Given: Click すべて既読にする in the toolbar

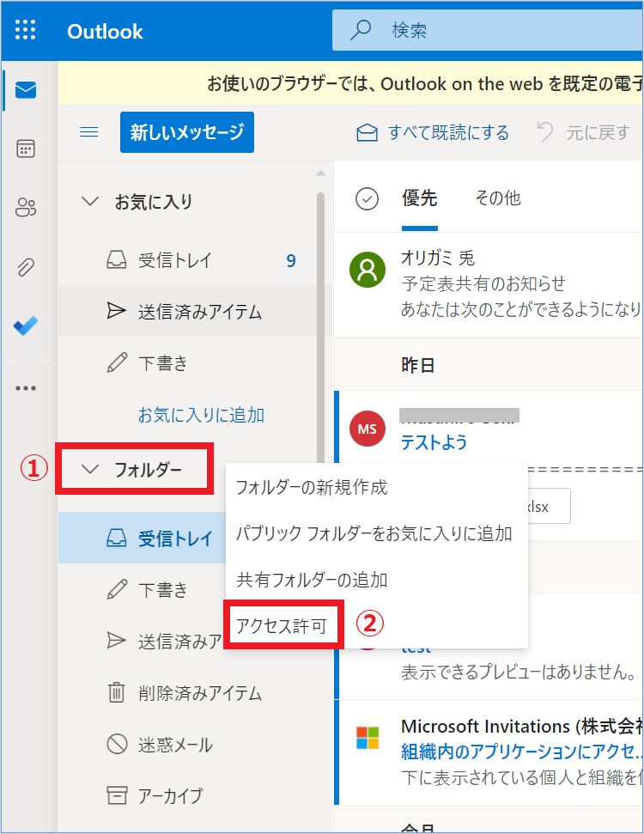Looking at the screenshot, I should 433,132.
